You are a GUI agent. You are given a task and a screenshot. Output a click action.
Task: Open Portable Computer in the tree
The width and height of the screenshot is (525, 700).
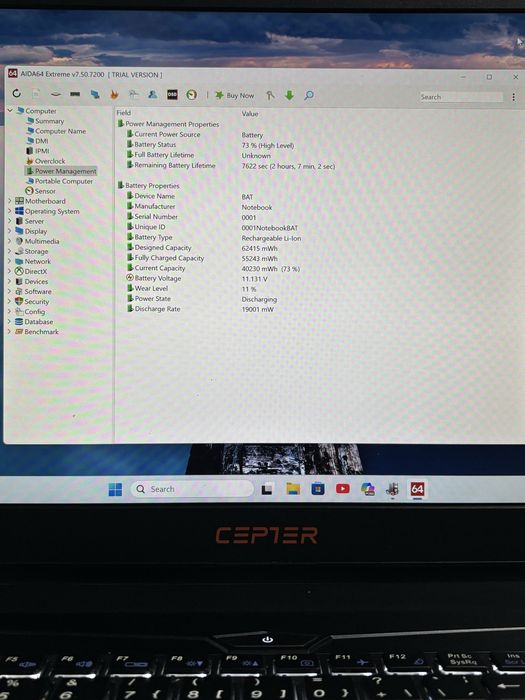click(59, 181)
